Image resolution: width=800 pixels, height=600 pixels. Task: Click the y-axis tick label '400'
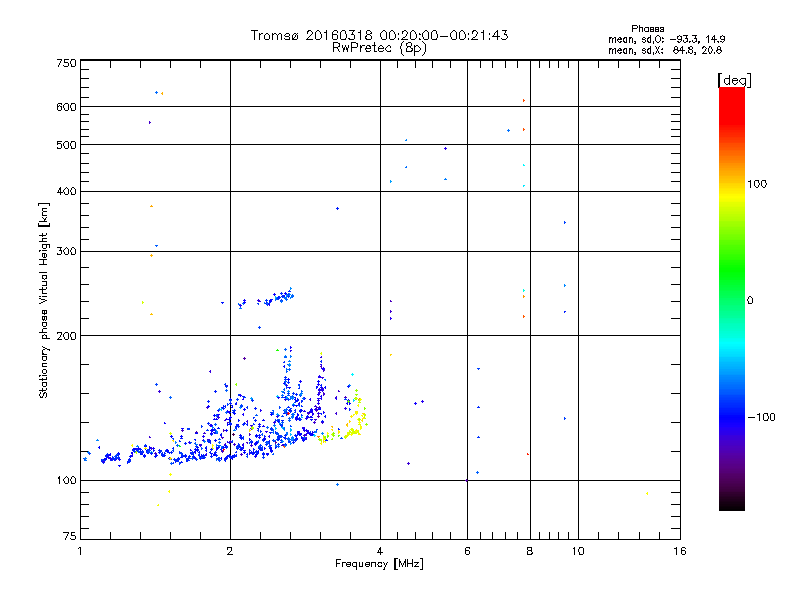66,191
